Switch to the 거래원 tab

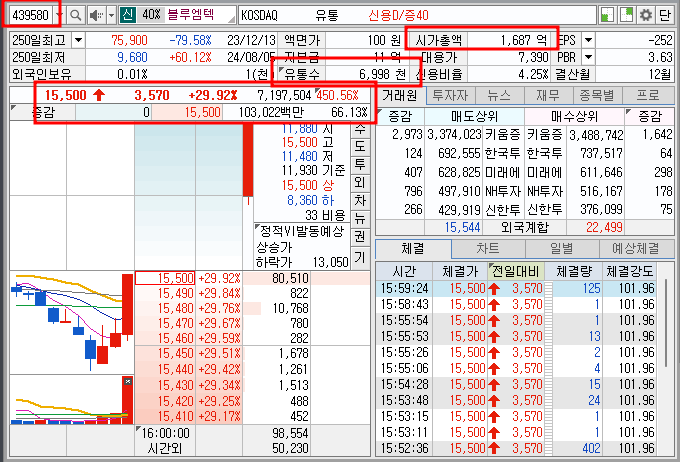[x=400, y=95]
